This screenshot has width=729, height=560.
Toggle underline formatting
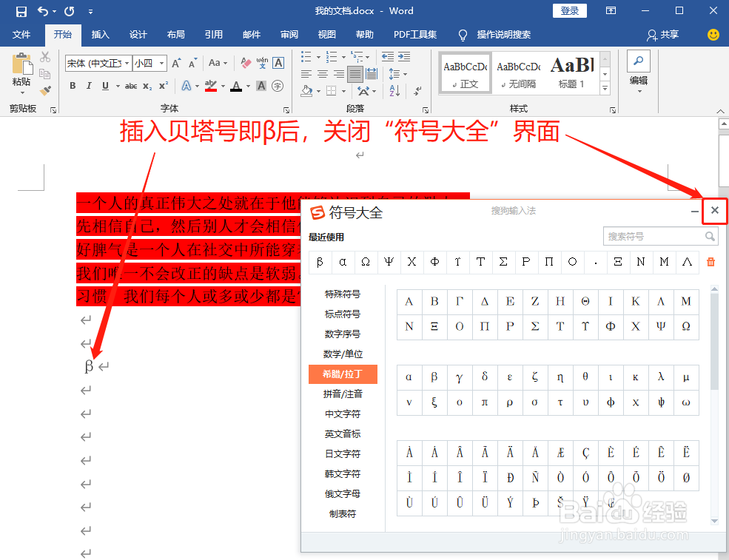click(106, 86)
